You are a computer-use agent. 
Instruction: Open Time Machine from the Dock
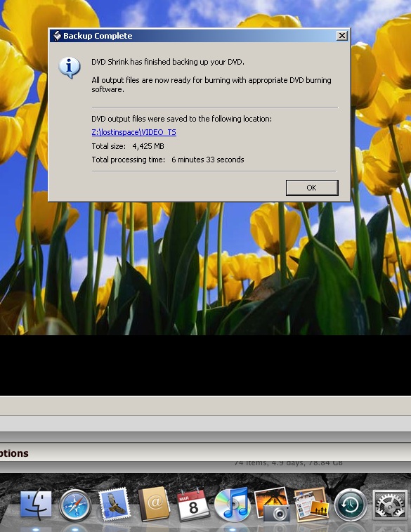click(351, 505)
